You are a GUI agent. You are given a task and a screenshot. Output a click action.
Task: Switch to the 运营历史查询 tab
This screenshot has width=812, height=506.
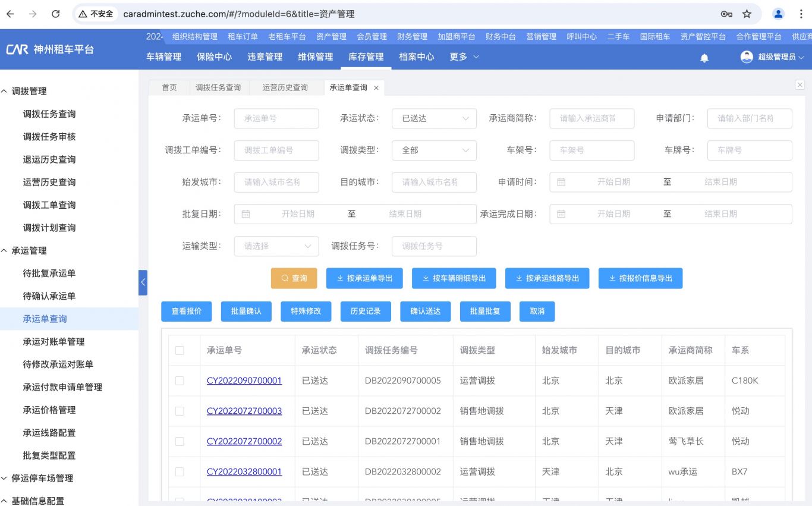(285, 87)
